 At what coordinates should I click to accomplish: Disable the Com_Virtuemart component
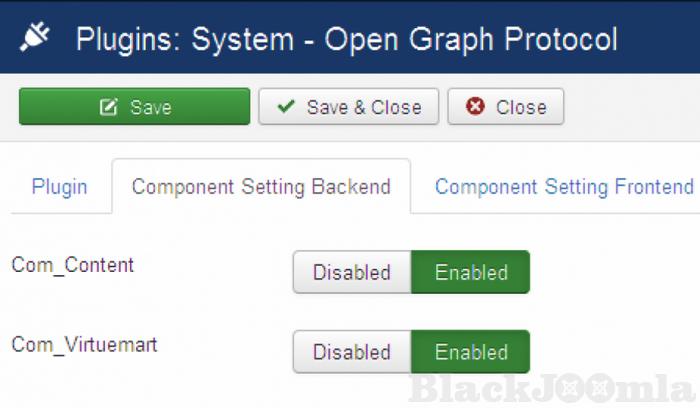(x=351, y=352)
